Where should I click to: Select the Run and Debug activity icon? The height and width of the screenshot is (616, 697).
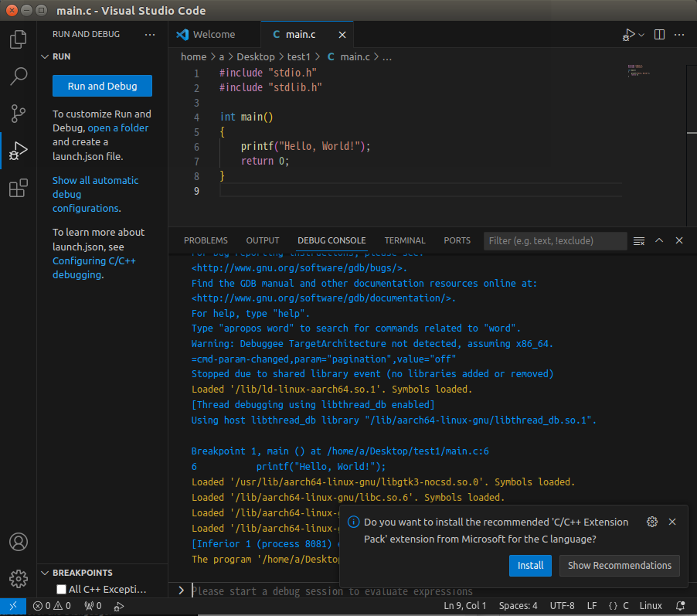[19, 151]
